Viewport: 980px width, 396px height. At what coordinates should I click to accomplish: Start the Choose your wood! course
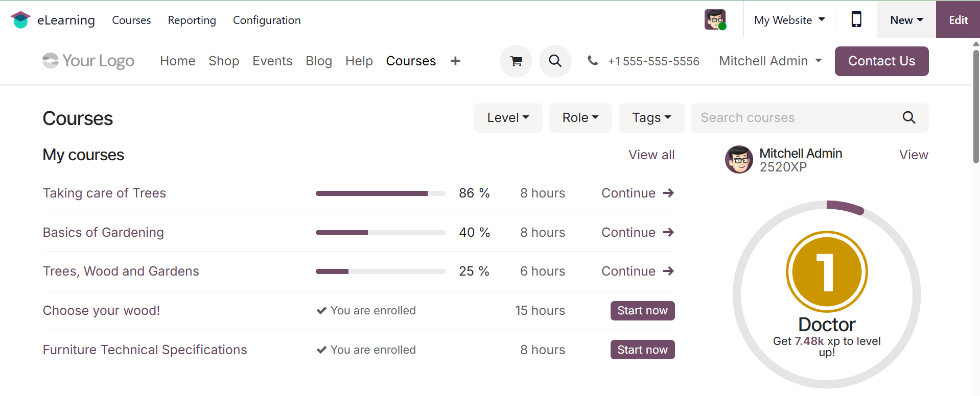642,311
